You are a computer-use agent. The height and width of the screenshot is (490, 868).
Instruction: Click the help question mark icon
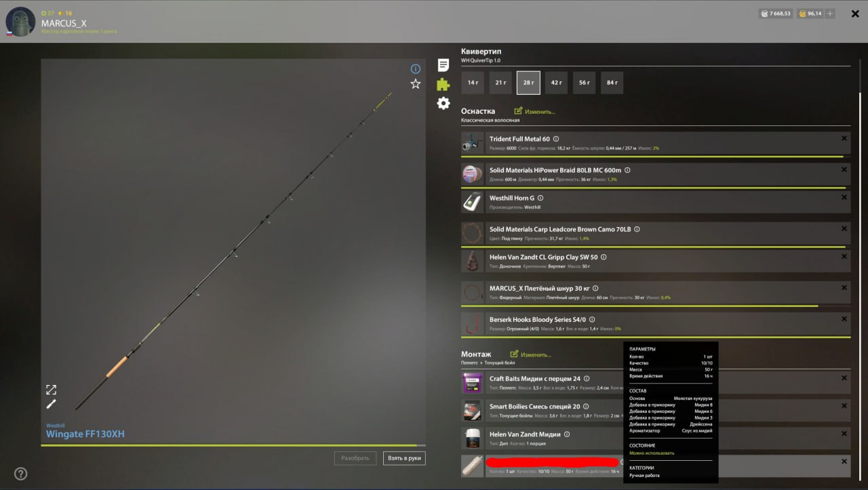click(21, 474)
